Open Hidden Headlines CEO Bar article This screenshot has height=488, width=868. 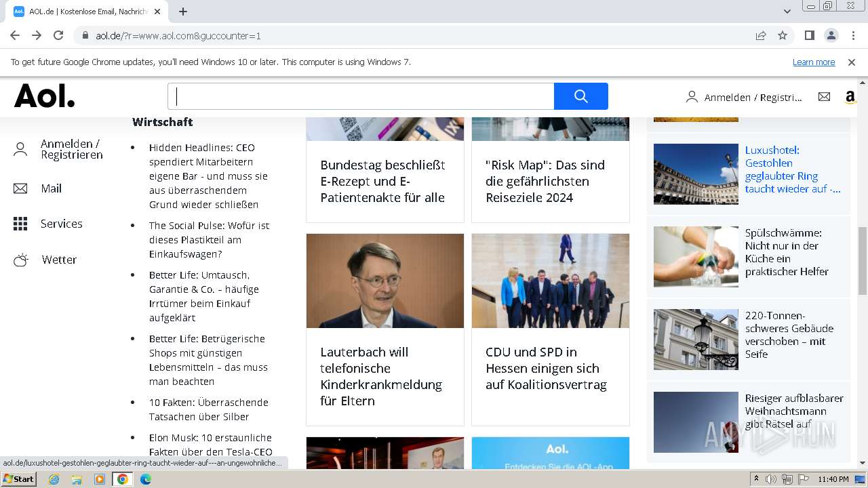209,176
